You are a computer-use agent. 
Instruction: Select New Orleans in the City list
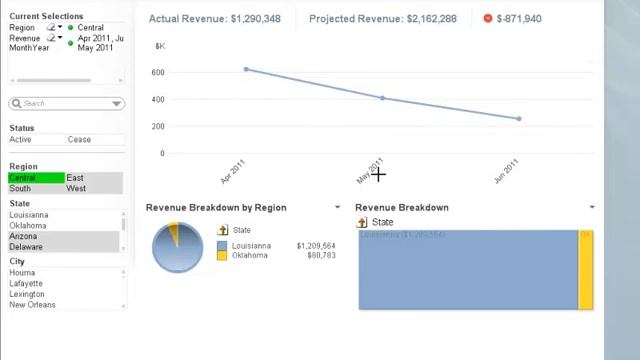click(32, 305)
